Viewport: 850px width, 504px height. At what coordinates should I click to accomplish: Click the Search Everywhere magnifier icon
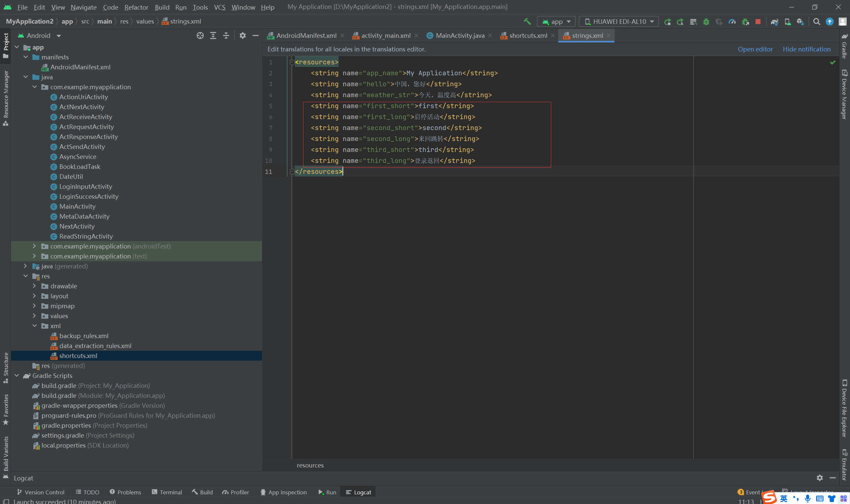click(816, 22)
